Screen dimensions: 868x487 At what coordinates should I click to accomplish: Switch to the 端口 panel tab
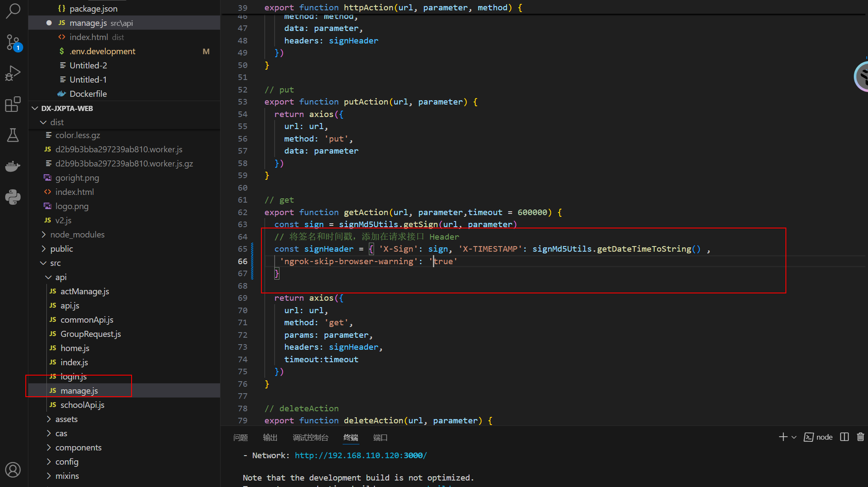380,438
